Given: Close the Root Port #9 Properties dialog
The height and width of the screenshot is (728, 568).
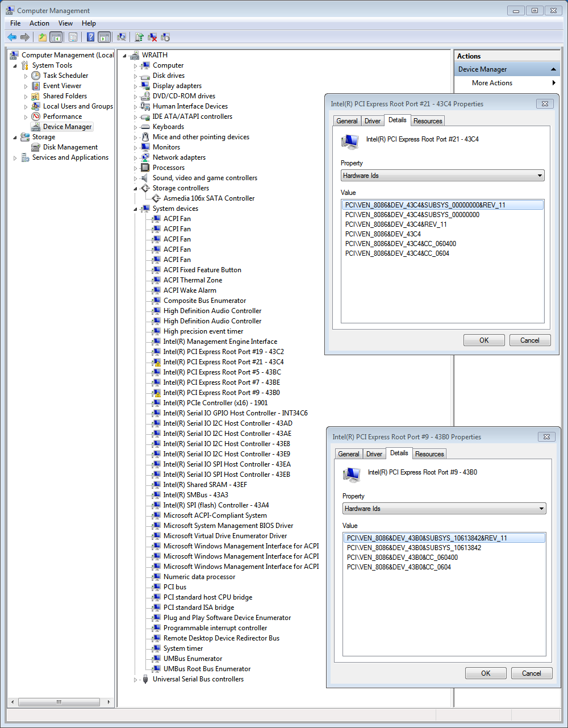Looking at the screenshot, I should tap(546, 436).
